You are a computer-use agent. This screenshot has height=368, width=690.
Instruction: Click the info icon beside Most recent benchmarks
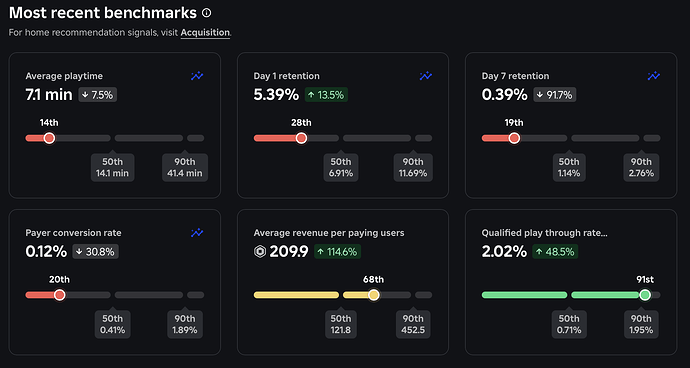[x=206, y=13]
